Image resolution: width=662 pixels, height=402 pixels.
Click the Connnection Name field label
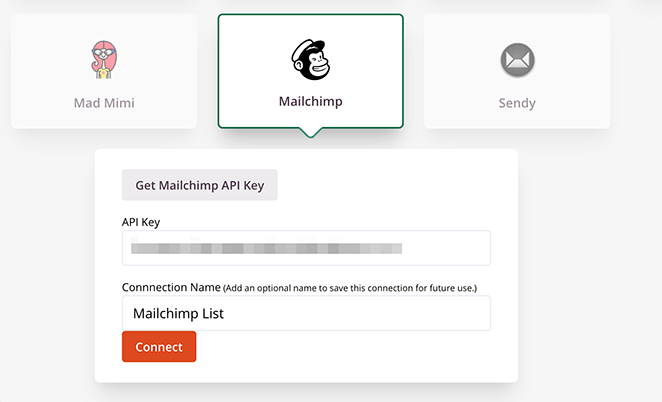click(171, 287)
